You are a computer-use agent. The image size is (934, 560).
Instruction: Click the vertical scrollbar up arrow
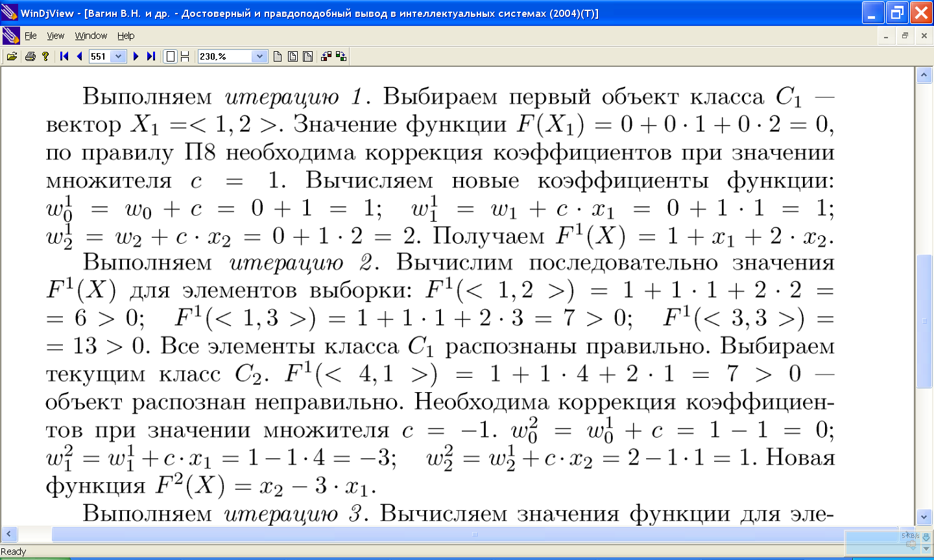pyautogui.click(x=924, y=75)
